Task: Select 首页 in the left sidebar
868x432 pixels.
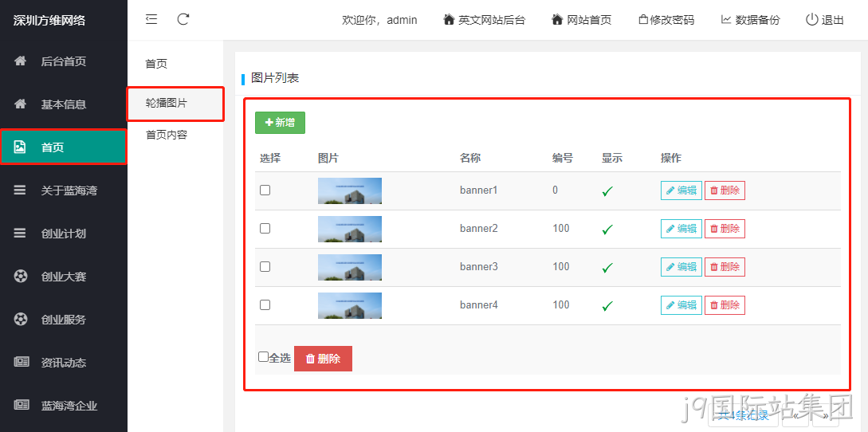Action: pyautogui.click(x=64, y=147)
